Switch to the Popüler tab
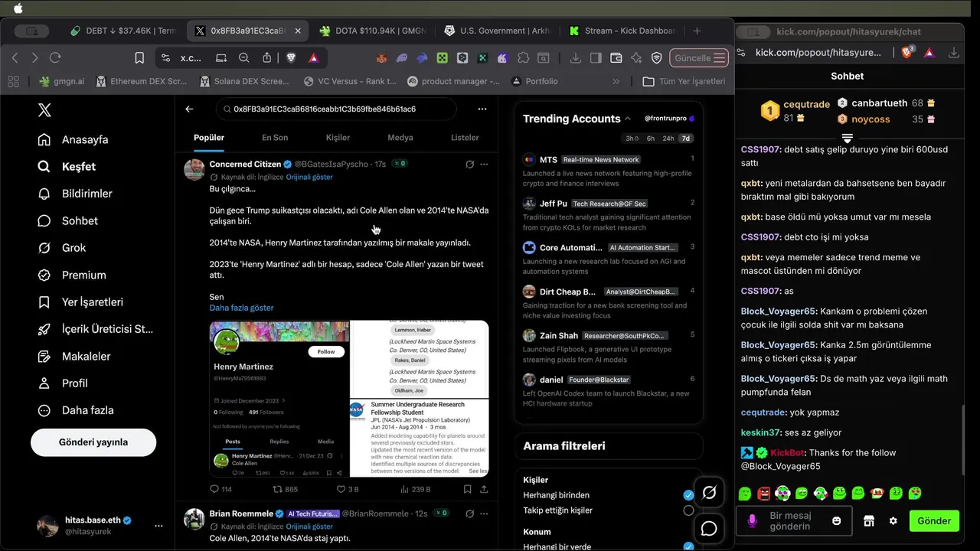 209,138
